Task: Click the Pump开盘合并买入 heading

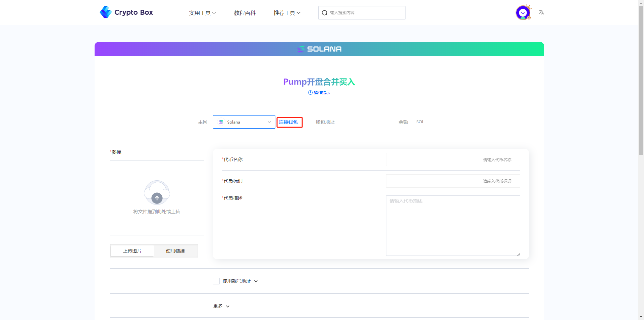Action: [319, 82]
